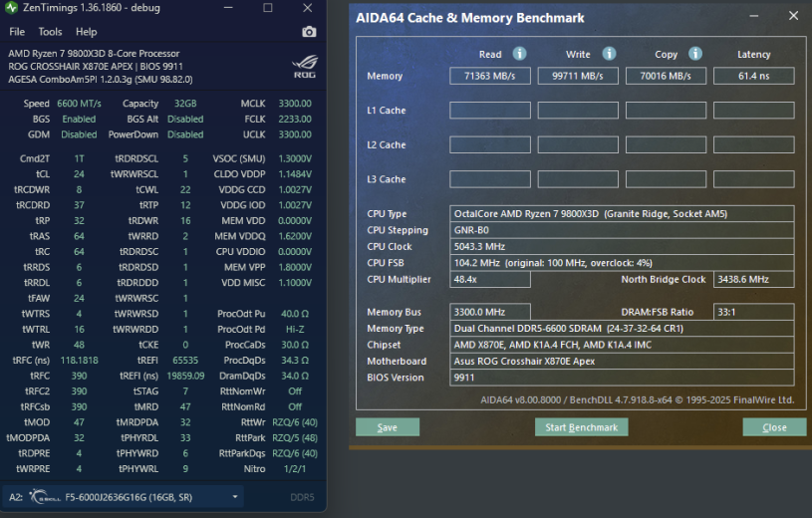Click PowerDown Disabled value

click(x=185, y=134)
